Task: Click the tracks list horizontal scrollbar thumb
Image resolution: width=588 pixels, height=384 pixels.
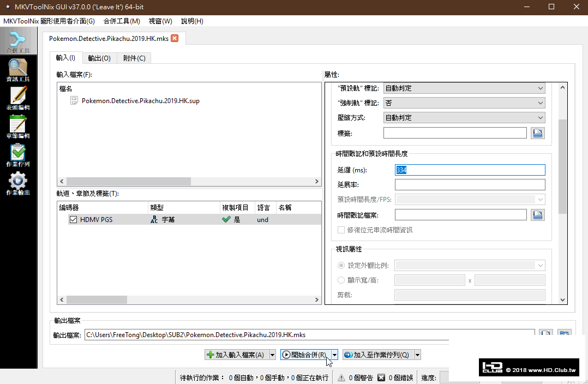Action: (x=97, y=299)
